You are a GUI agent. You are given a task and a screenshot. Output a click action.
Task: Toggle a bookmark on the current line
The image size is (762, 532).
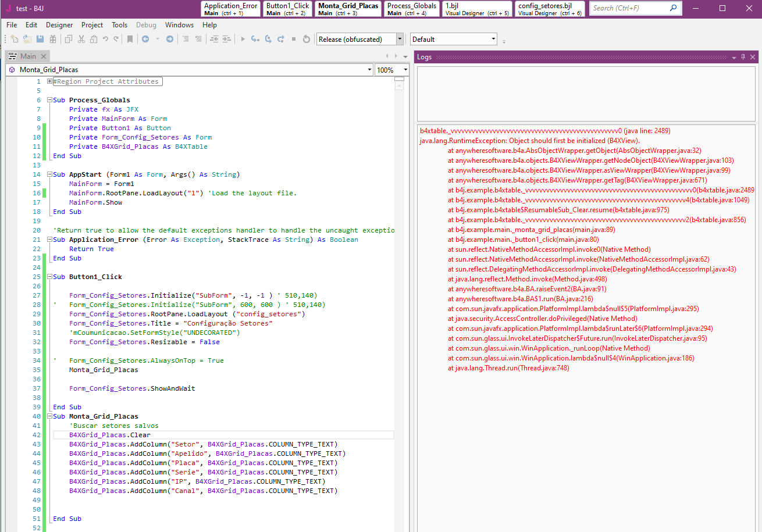129,39
